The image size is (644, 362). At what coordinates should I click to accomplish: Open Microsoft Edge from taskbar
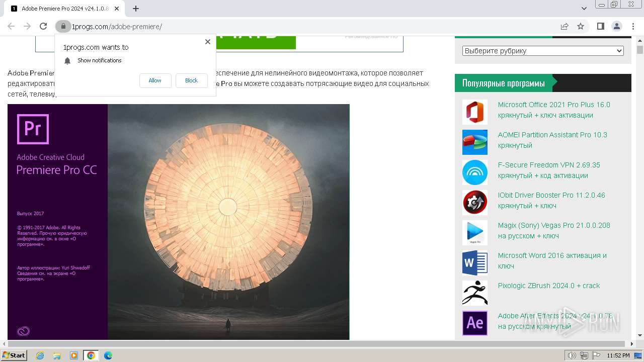108,355
